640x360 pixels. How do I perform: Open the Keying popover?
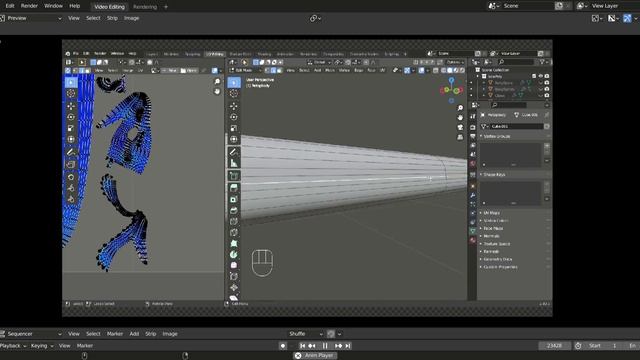[x=42, y=346]
